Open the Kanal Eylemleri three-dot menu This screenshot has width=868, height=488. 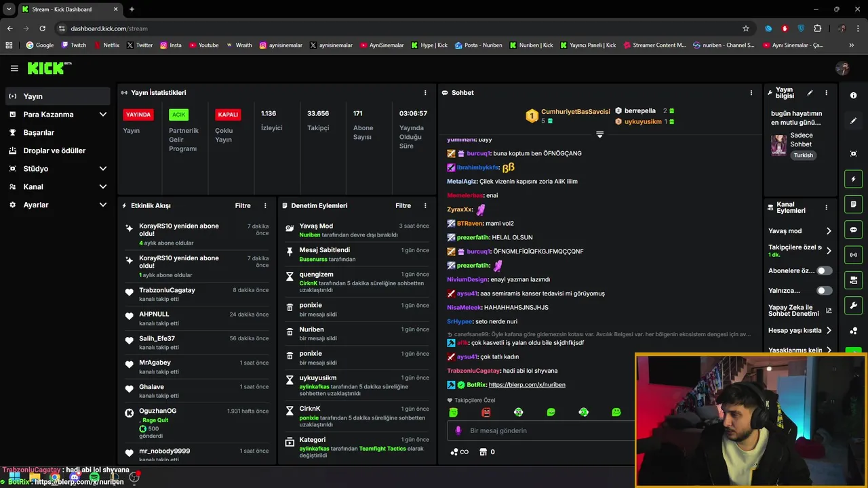[x=826, y=207]
